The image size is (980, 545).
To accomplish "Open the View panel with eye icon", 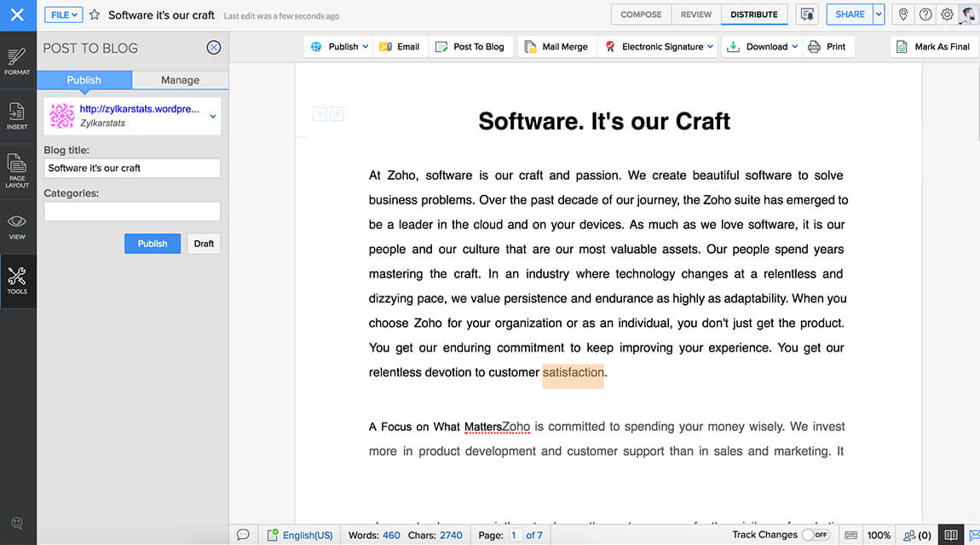I will (x=17, y=226).
